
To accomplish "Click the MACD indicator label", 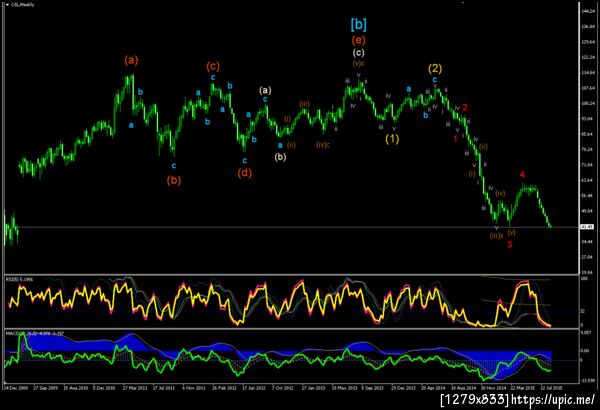I will pos(34,333).
